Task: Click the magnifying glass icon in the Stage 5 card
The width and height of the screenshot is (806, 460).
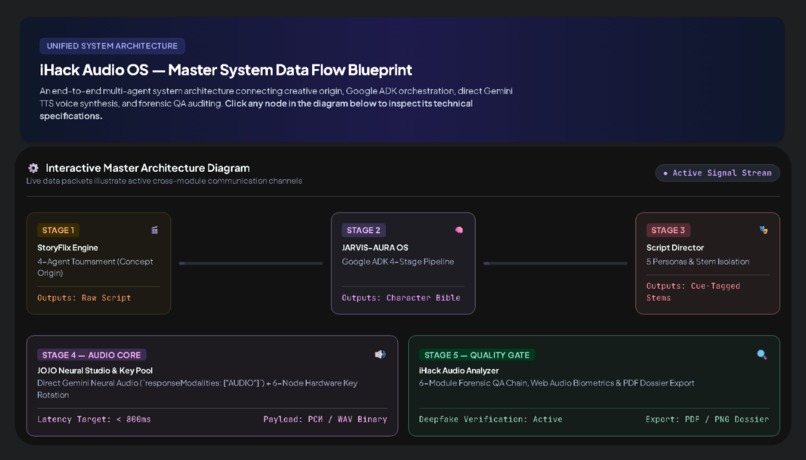Action: click(762, 355)
